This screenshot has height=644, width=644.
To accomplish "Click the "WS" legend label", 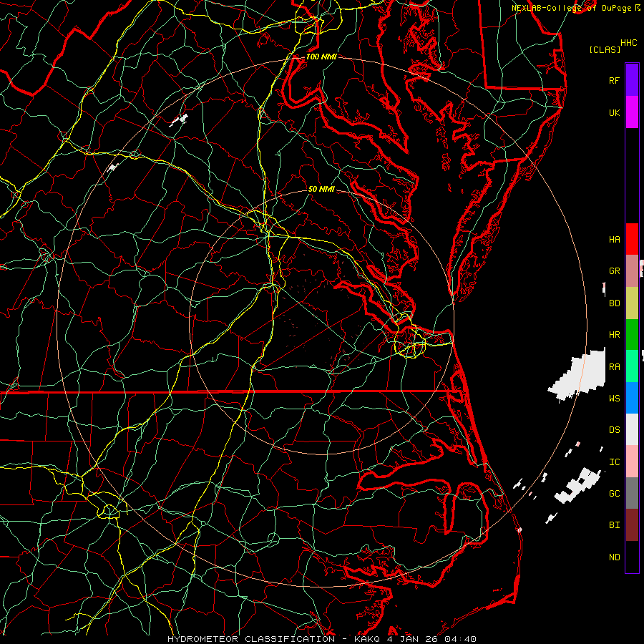I will tap(615, 399).
